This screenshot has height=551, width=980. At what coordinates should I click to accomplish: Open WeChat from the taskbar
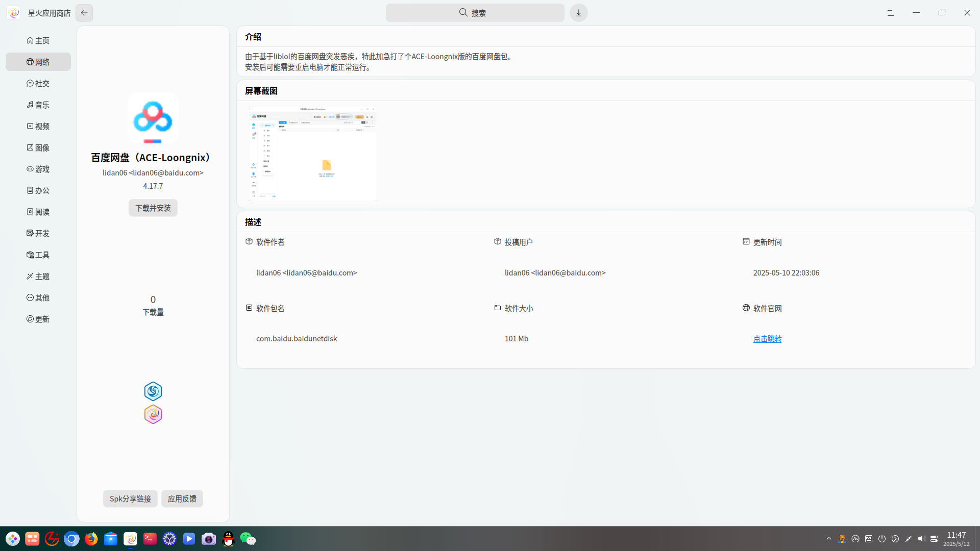248,539
